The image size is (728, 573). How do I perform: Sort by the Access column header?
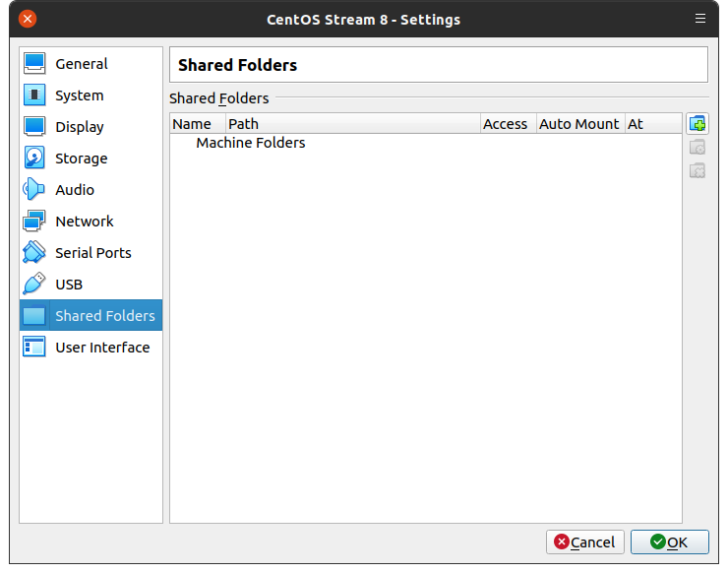tap(506, 124)
